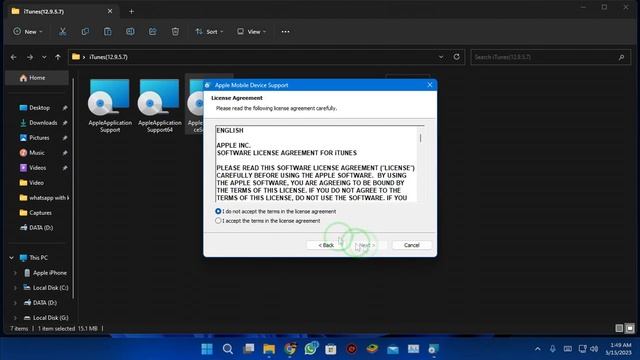The width and height of the screenshot is (640, 360).
Task: Open the See more ellipsis menu
Action: point(285,31)
